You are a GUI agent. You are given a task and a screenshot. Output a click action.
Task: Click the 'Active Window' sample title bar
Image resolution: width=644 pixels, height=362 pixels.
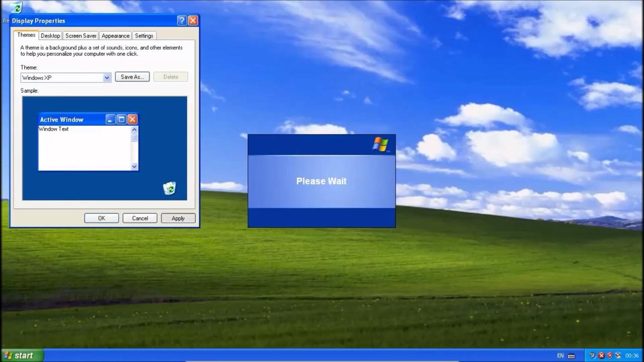[88, 119]
